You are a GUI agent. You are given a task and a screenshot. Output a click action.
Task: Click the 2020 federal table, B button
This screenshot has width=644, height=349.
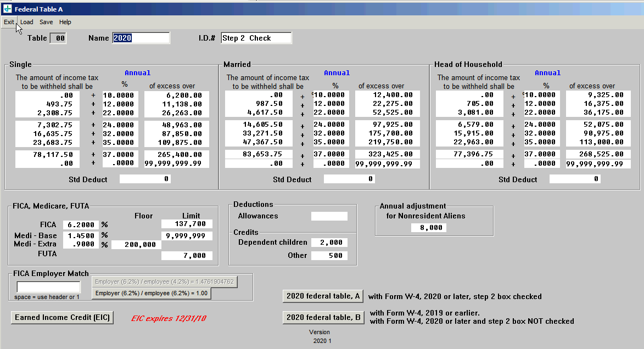click(x=323, y=317)
